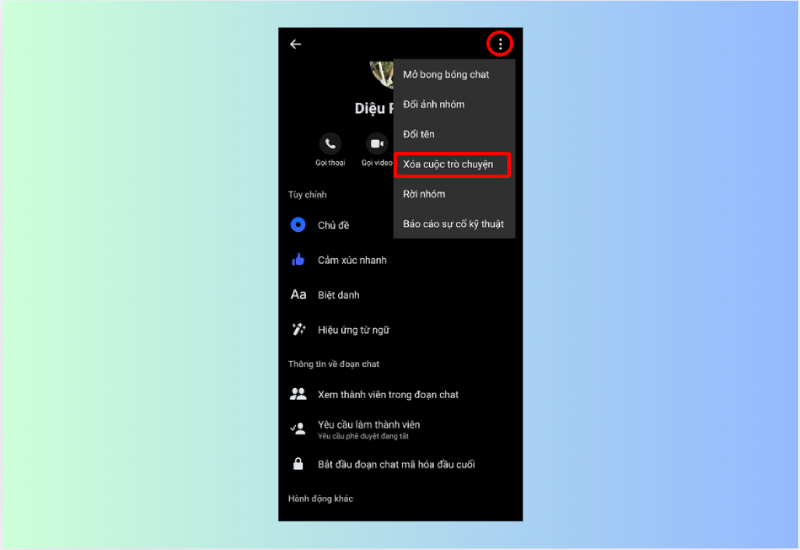The height and width of the screenshot is (550, 800).
Task: Open Xem thành viên trong đoạn chat
Action: (x=388, y=395)
